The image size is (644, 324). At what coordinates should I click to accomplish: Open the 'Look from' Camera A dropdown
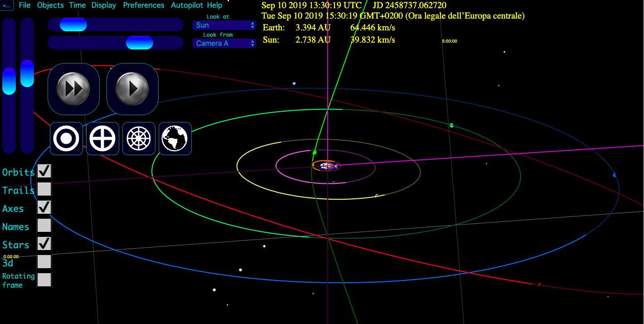pyautogui.click(x=224, y=44)
